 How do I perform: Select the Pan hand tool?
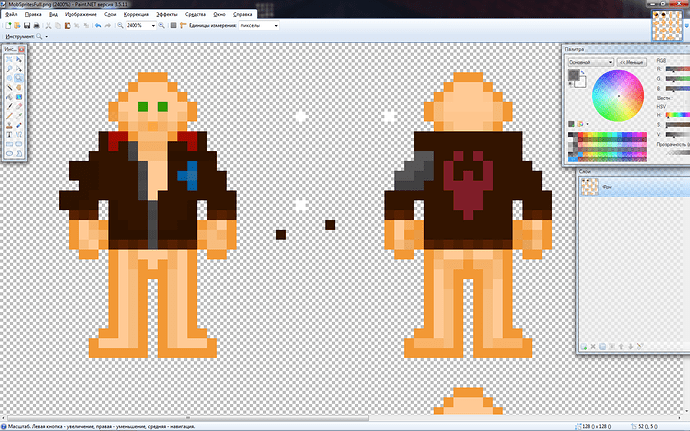coord(19,87)
